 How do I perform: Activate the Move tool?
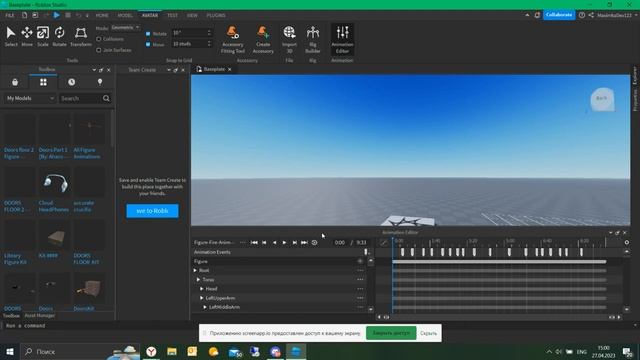pyautogui.click(x=27, y=36)
